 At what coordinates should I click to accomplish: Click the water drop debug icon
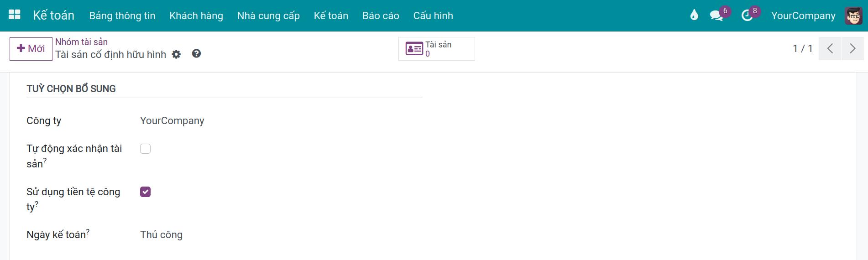pos(694,16)
